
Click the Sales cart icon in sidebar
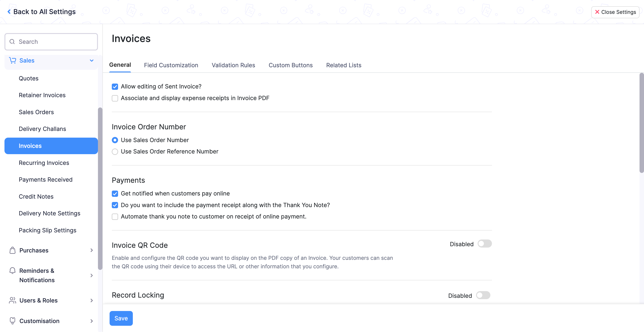pos(12,60)
